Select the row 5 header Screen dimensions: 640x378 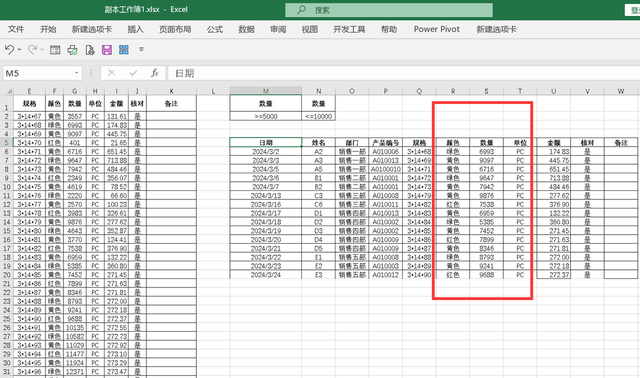7,142
